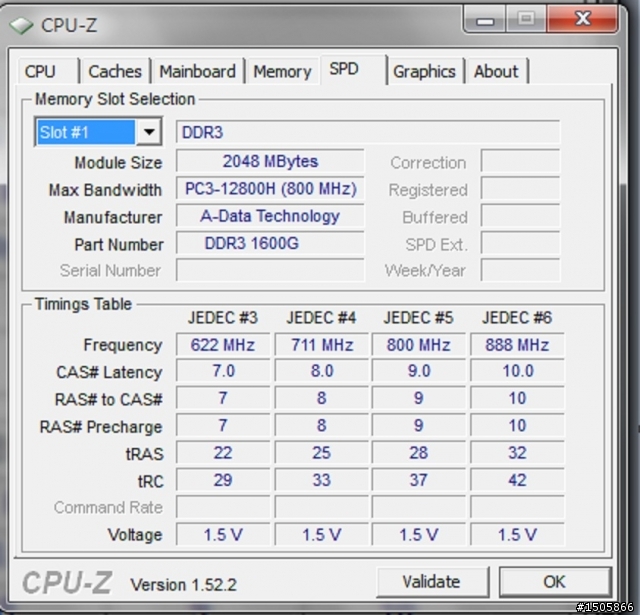Click the Validate button
640x615 pixels.
pyautogui.click(x=432, y=582)
